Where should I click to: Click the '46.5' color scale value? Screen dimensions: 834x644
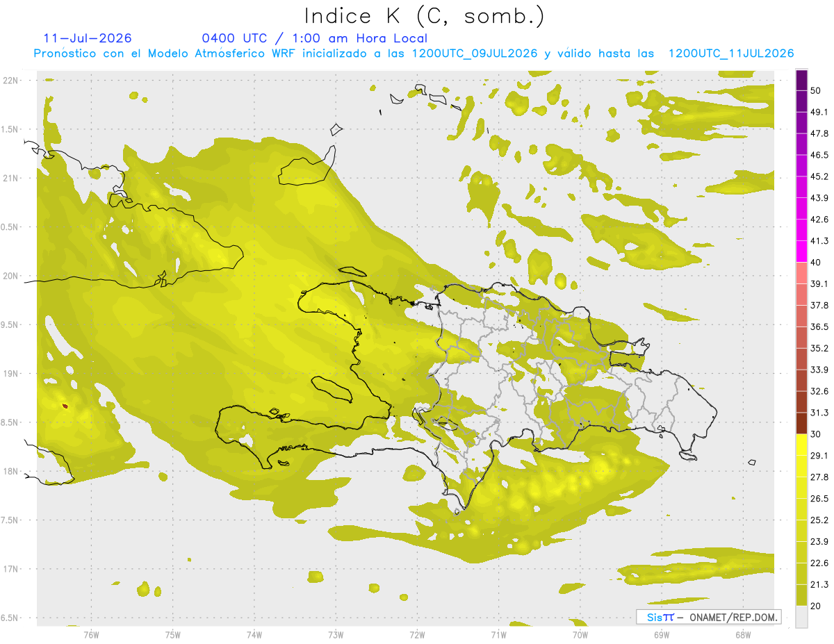tap(819, 155)
